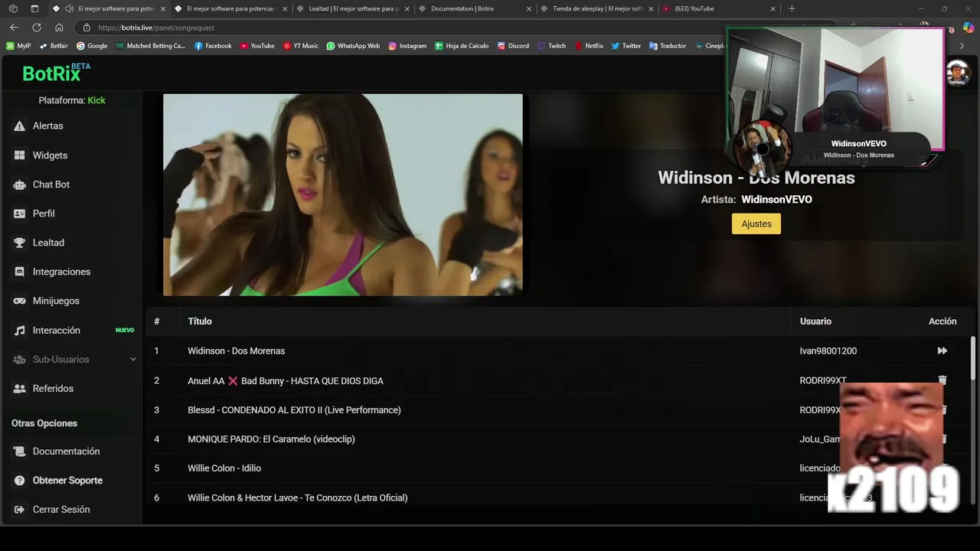
Task: Select the Widinson - Dos Morenas row title
Action: tap(236, 351)
